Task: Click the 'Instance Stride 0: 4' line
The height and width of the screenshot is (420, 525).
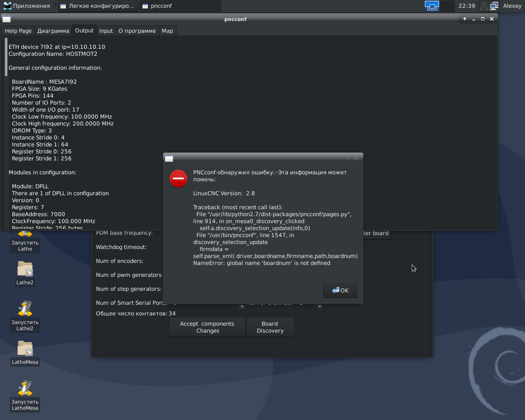Action: coord(38,137)
